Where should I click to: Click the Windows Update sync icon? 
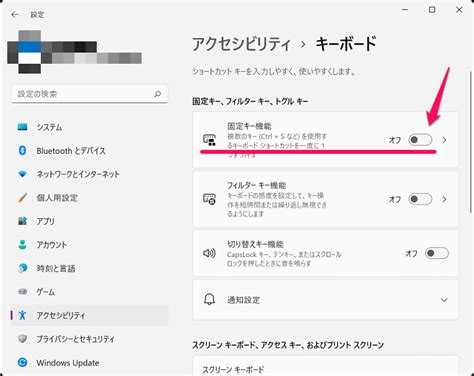(22, 362)
